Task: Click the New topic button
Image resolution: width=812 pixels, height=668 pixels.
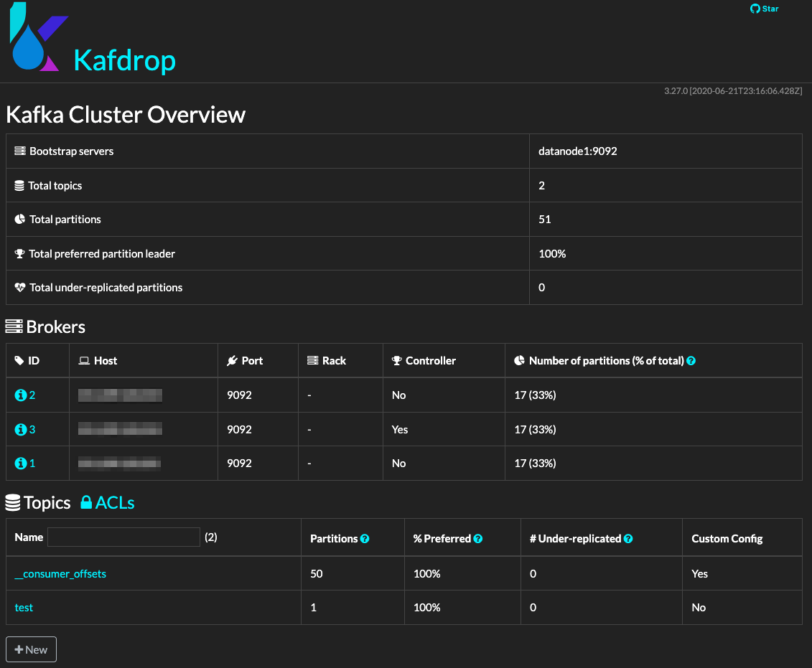Action: coord(31,649)
